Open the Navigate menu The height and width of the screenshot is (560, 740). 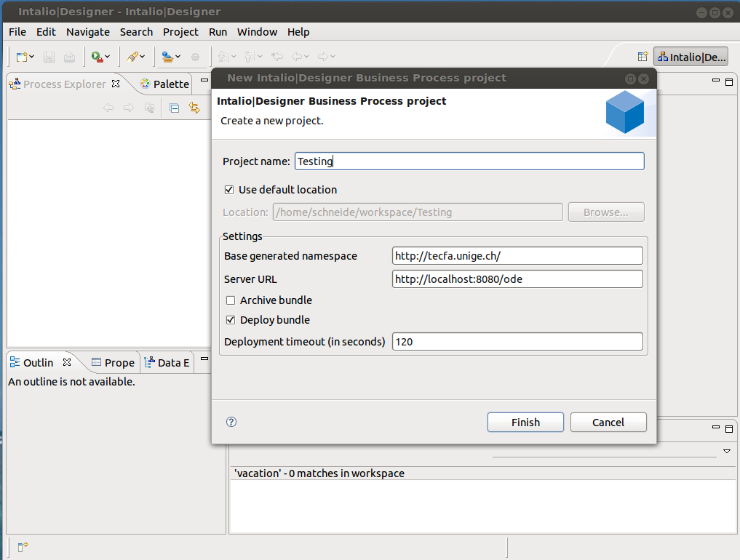87,32
